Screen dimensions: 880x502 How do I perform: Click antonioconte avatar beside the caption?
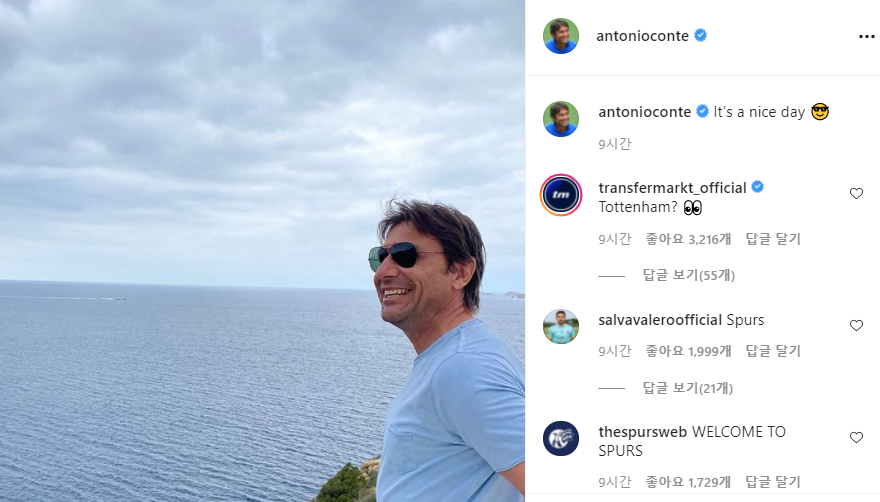pyautogui.click(x=561, y=119)
